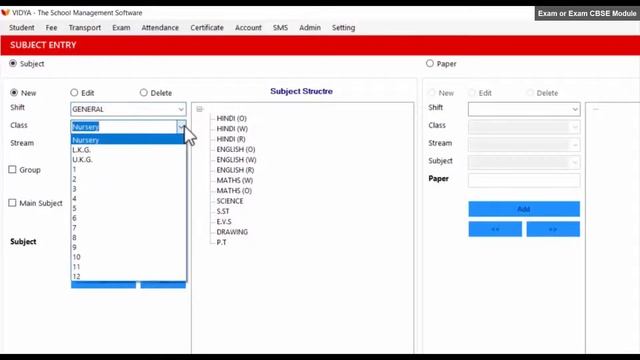Viewport: 640px width, 360px height.
Task: Pick class 2 from the list
Action: [x=128, y=179]
